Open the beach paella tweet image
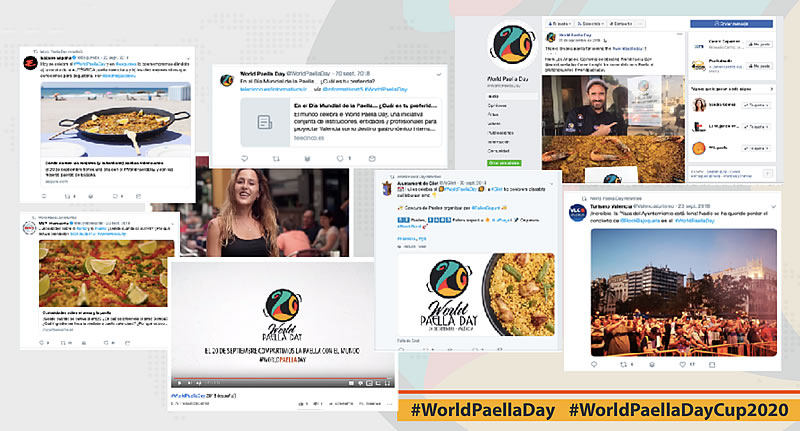The height and width of the screenshot is (431, 800). click(116, 119)
